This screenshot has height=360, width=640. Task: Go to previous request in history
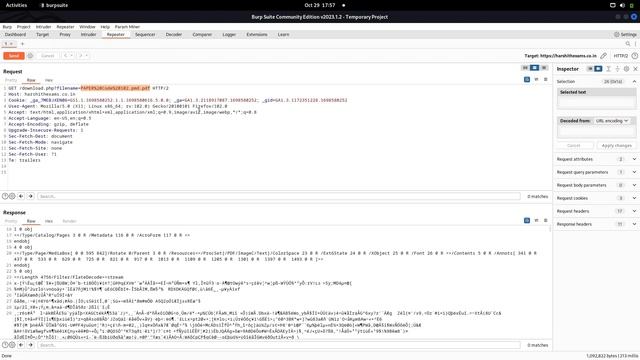pyautogui.click(x=65, y=56)
